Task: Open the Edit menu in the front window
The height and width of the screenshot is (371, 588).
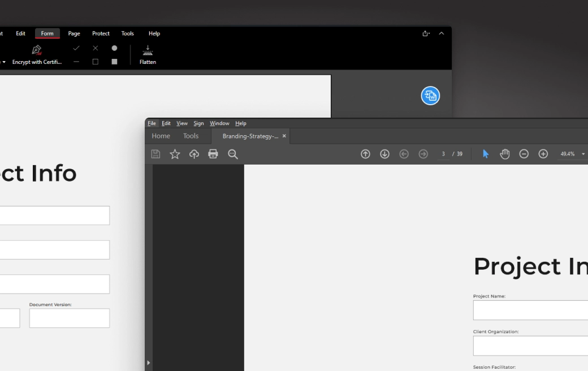Action: pyautogui.click(x=166, y=123)
